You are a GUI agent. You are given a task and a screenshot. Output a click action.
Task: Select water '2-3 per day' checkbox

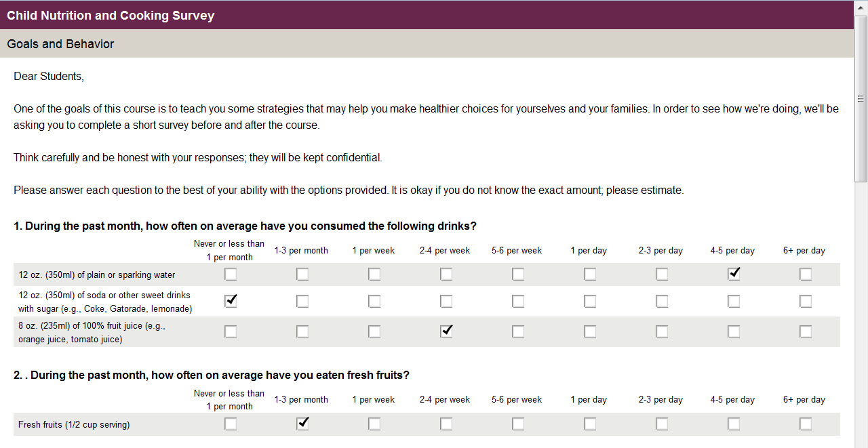[662, 274]
